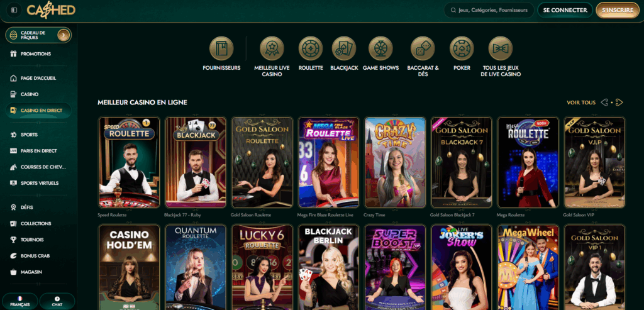Open the Gold Saloon Roulette thumbnail
The image size is (644, 310).
[x=262, y=162]
